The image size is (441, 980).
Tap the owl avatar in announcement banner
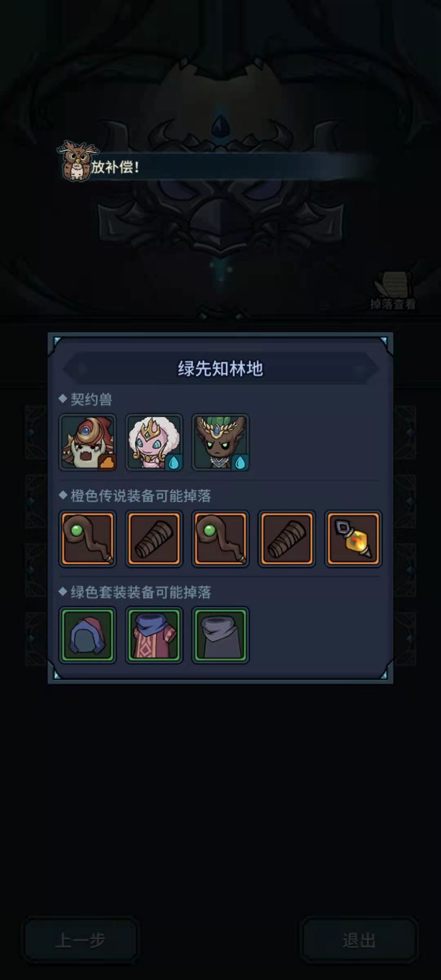tap(77, 161)
